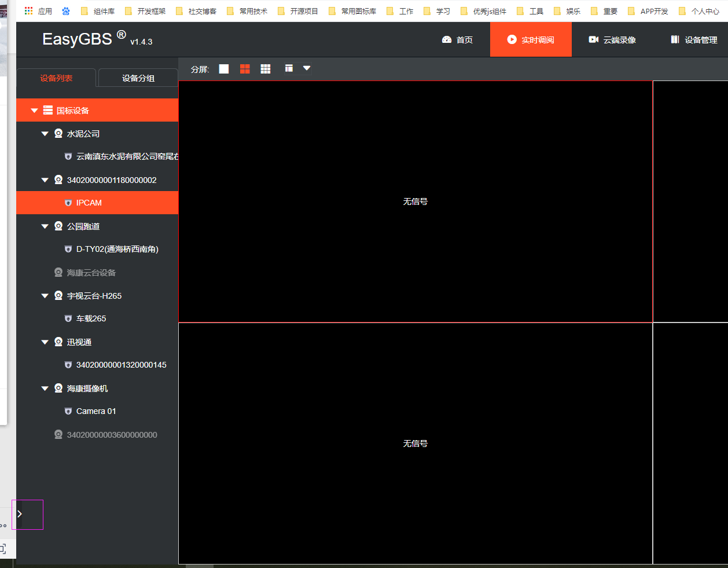
Task: Select the 9-split screen layout icon
Action: click(x=265, y=68)
